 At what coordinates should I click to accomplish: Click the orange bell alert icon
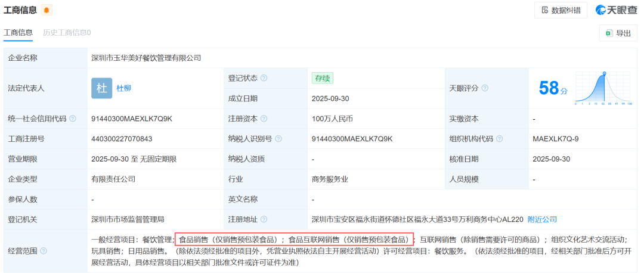[x=47, y=10]
